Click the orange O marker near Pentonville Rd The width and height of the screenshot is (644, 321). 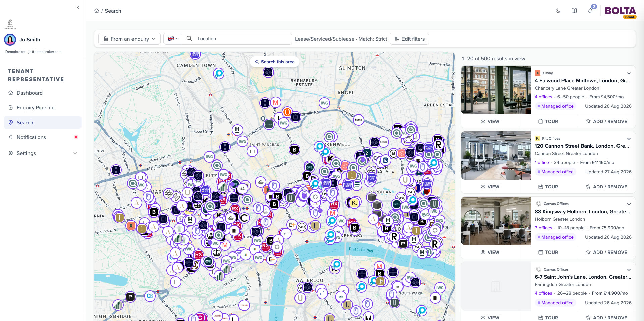287,112
